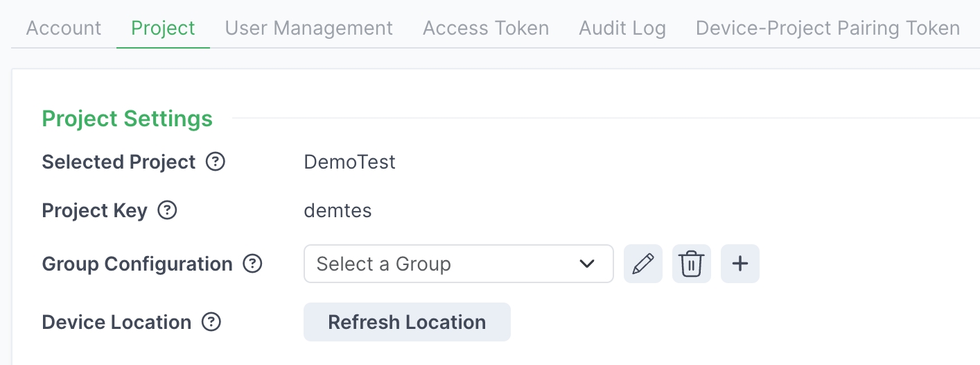Edit the selected group with pencil icon
The height and width of the screenshot is (365, 980).
(643, 264)
